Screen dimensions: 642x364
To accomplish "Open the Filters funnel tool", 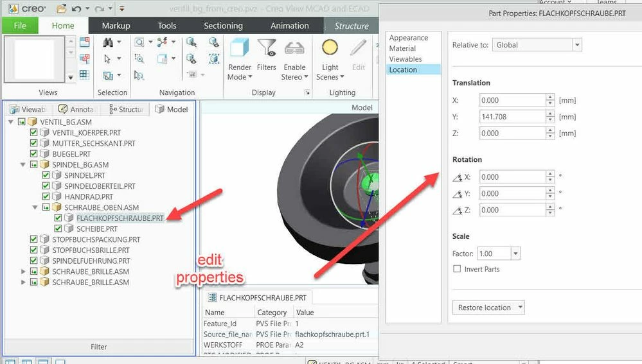I will click(267, 48).
